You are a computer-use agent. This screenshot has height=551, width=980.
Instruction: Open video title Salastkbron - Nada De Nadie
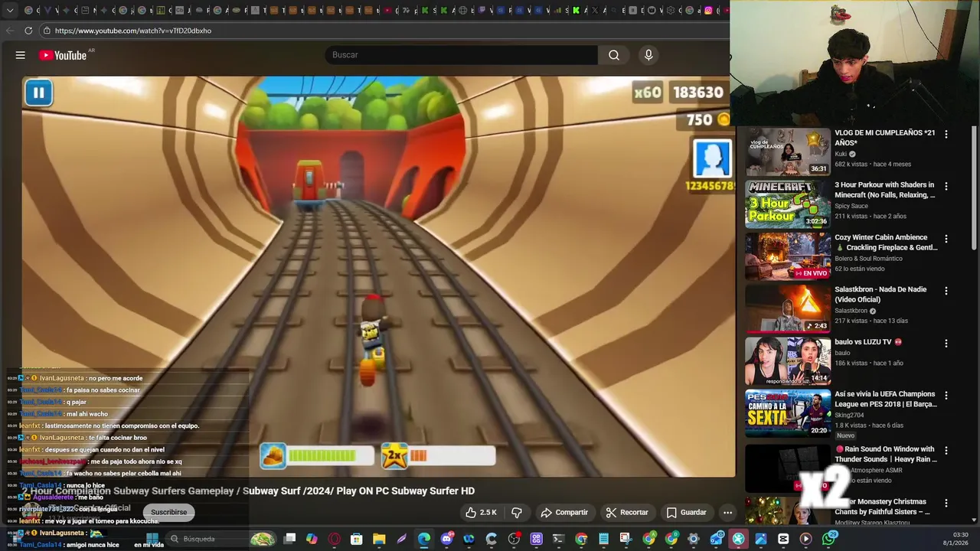[x=880, y=295]
